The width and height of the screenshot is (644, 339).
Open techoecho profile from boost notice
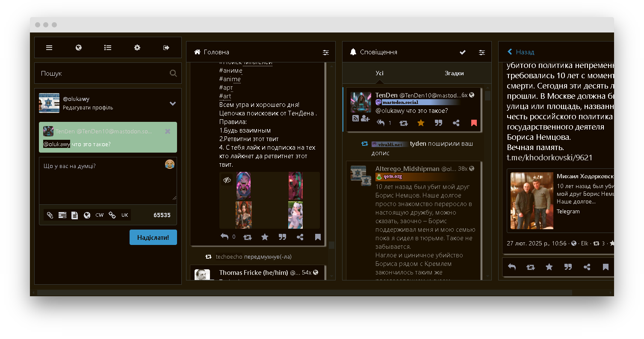[229, 257]
